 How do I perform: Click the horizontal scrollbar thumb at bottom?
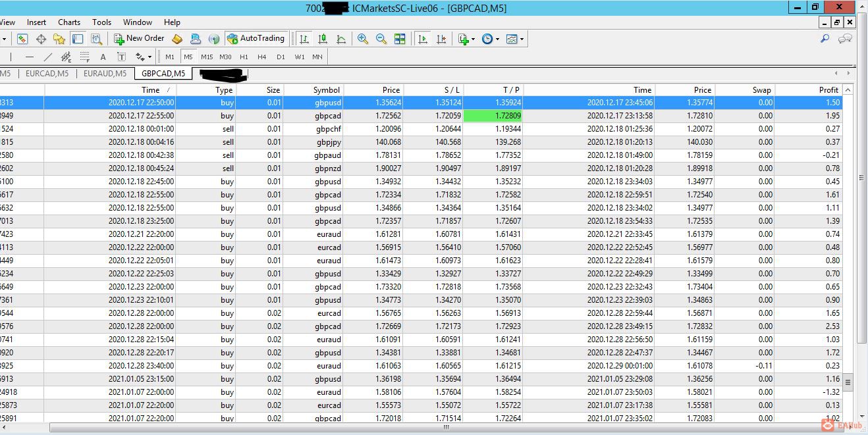pos(446,427)
